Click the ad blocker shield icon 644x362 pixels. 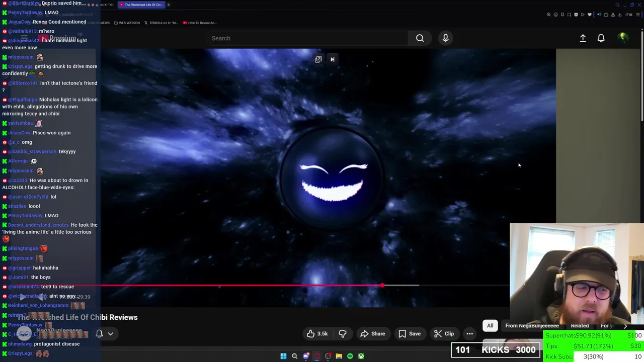(576, 15)
